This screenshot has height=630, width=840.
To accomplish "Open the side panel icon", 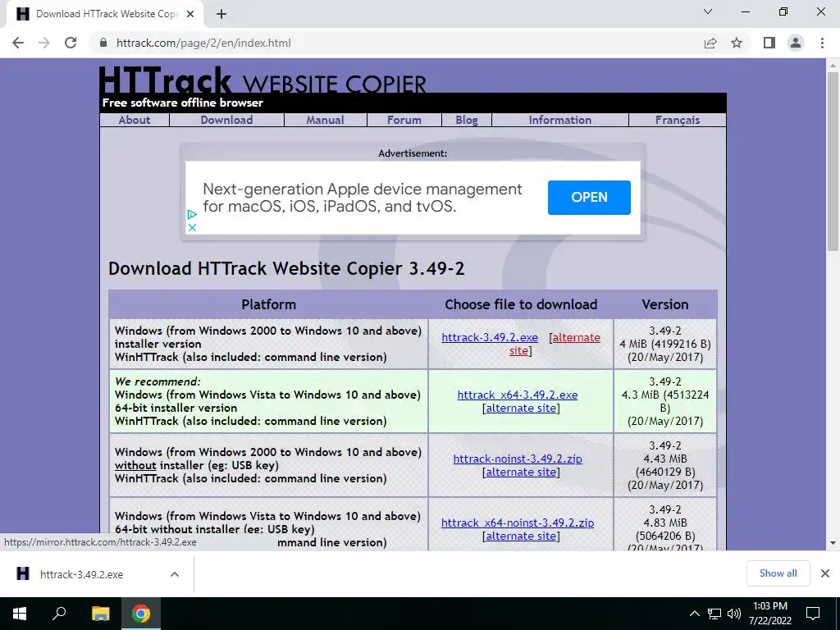I will [769, 43].
